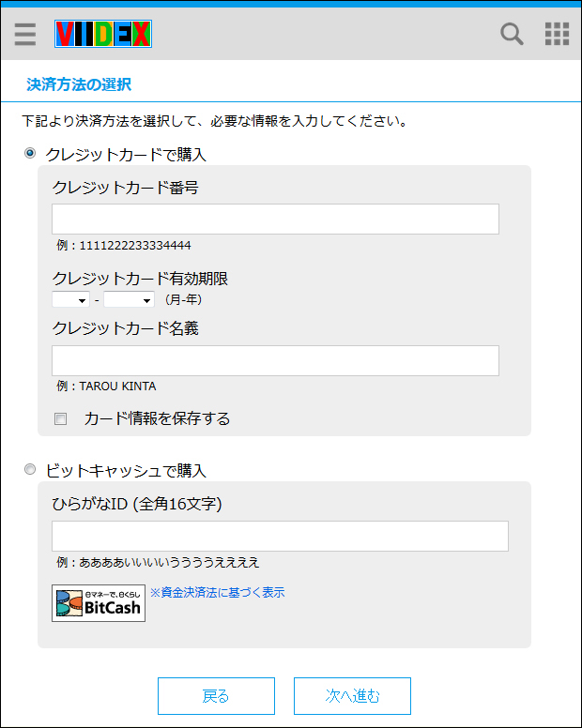Open 資金決済法に基づく表示 link
The height and width of the screenshot is (728, 582).
tap(218, 592)
